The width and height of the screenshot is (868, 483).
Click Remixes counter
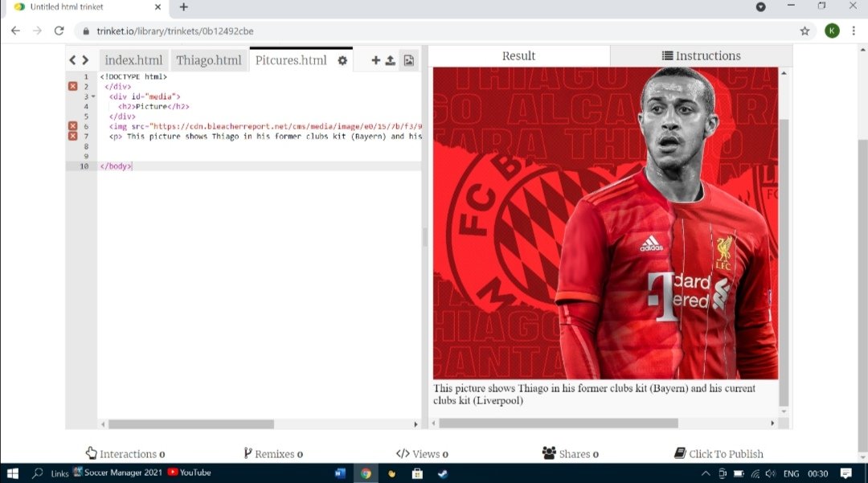click(x=273, y=454)
